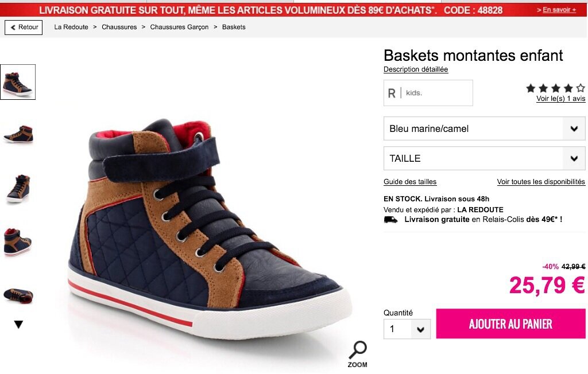This screenshot has height=374, width=588.
Task: Select the first shoe thumbnail
Action: coord(18,82)
